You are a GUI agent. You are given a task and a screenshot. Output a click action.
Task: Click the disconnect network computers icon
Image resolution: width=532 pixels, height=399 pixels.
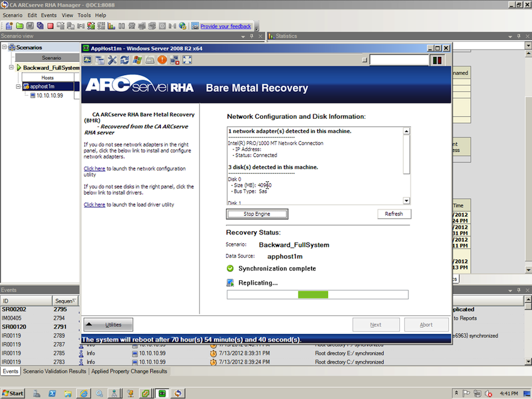click(175, 60)
